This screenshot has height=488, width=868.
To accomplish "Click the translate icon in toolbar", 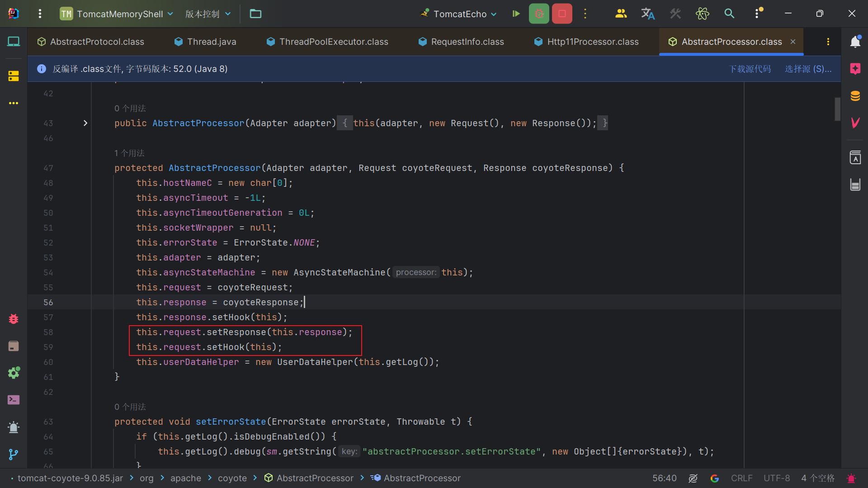I will (648, 14).
